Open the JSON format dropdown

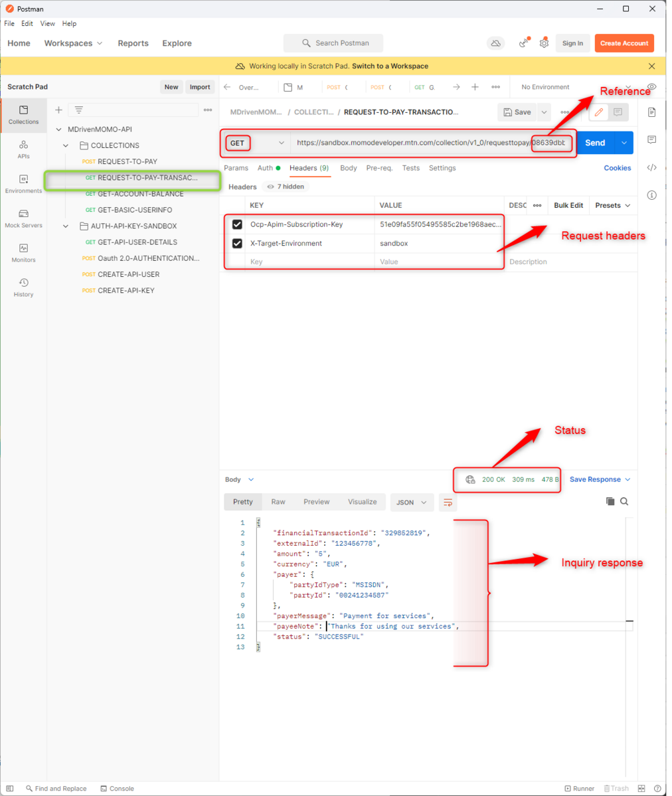411,503
